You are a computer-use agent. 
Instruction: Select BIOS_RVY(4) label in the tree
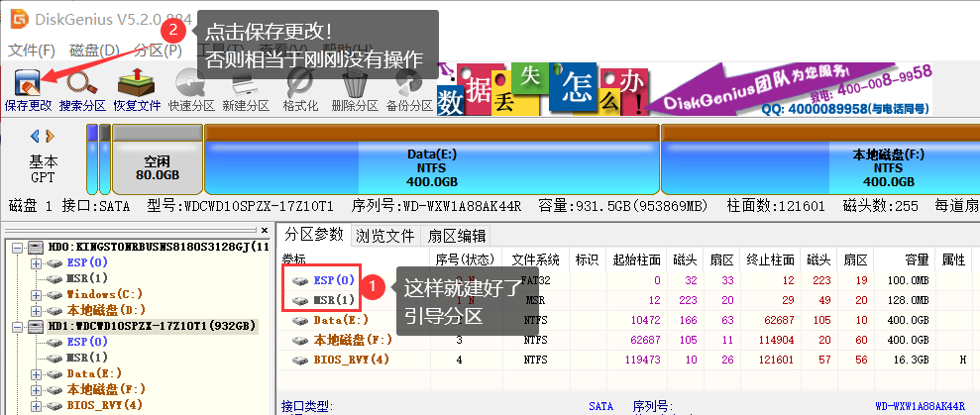click(x=104, y=406)
